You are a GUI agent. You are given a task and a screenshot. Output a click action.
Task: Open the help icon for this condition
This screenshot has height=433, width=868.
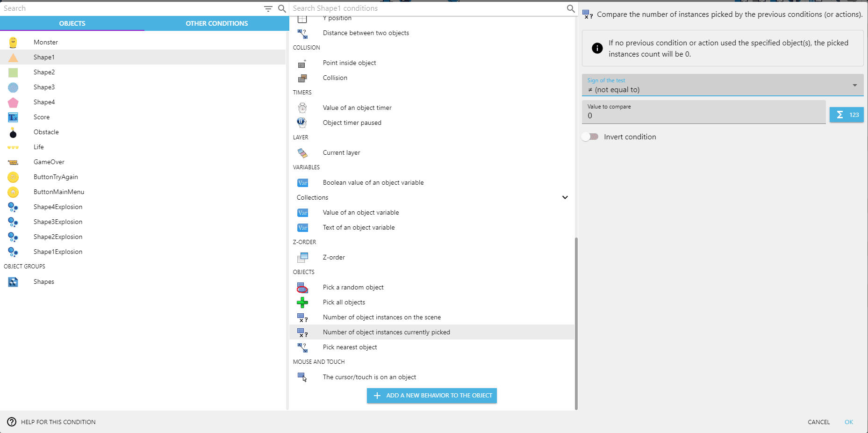click(x=12, y=422)
